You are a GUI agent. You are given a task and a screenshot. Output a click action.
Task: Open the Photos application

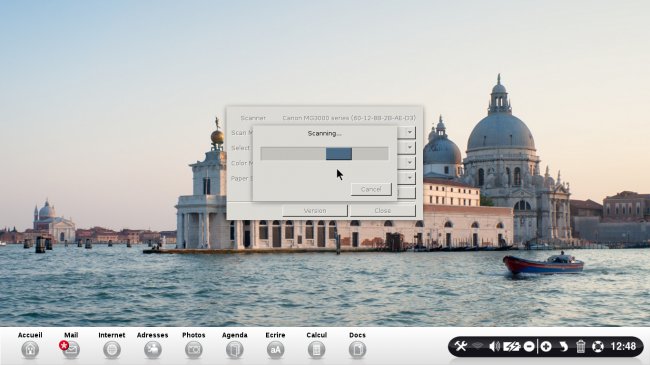pos(194,350)
